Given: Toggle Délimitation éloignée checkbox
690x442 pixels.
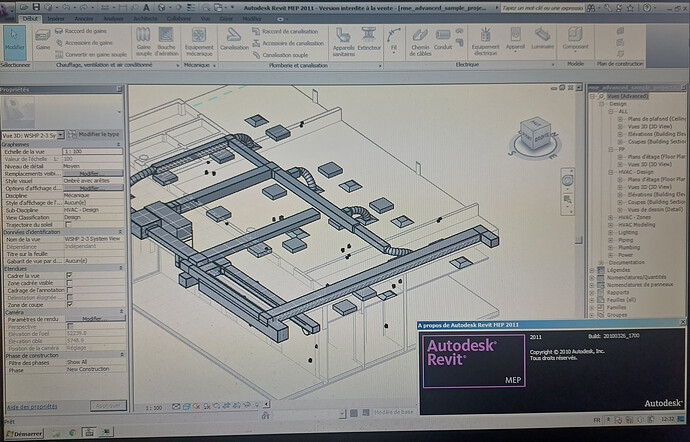Looking at the screenshot, I should (x=69, y=298).
